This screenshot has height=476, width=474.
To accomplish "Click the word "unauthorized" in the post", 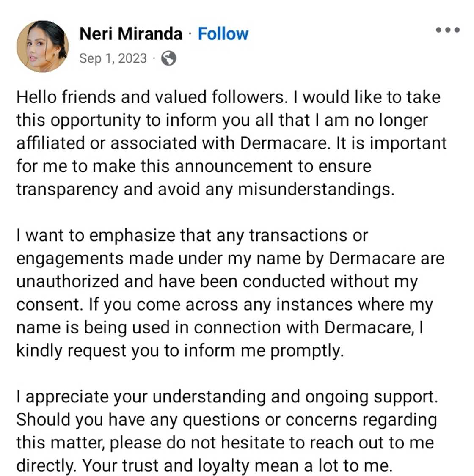I will (68, 281).
